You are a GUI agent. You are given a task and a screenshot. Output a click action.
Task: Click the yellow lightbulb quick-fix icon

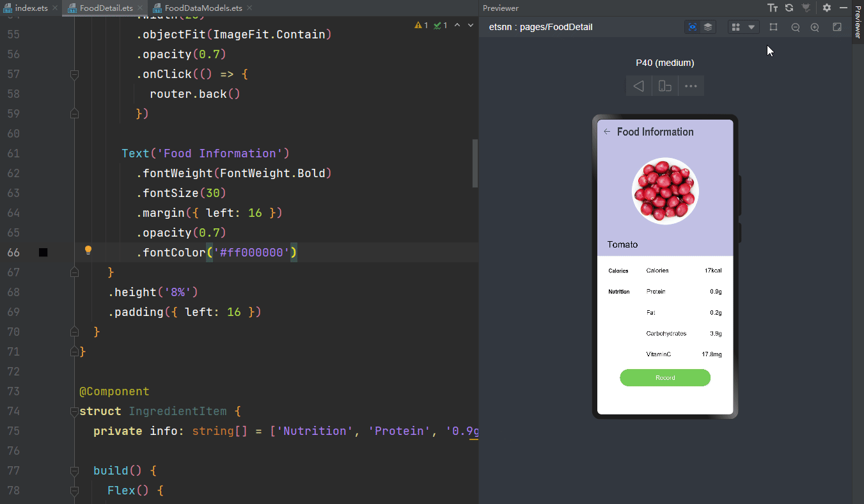pyautogui.click(x=88, y=251)
